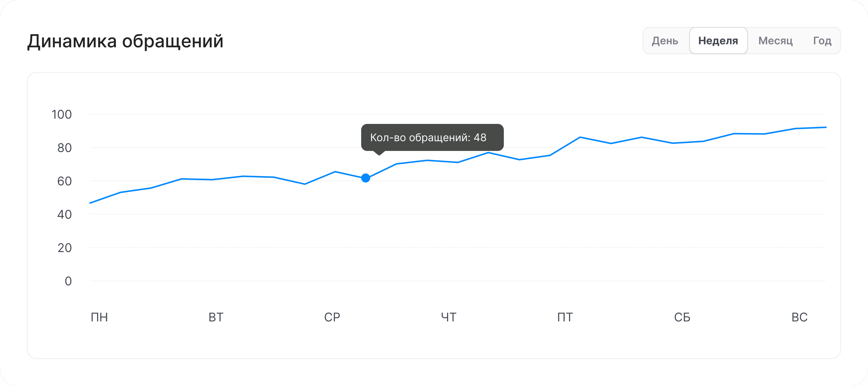The image size is (868, 386).
Task: Click the СБ axis label
Action: [682, 317]
